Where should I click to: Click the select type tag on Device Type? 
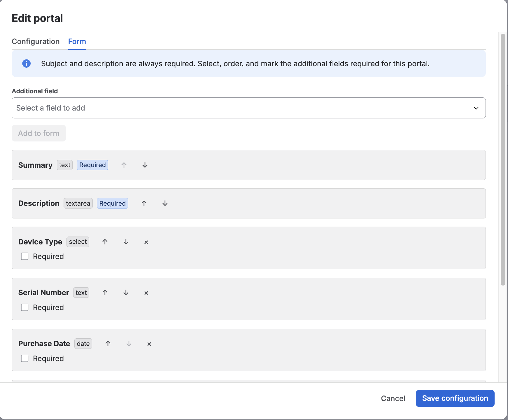click(x=78, y=242)
